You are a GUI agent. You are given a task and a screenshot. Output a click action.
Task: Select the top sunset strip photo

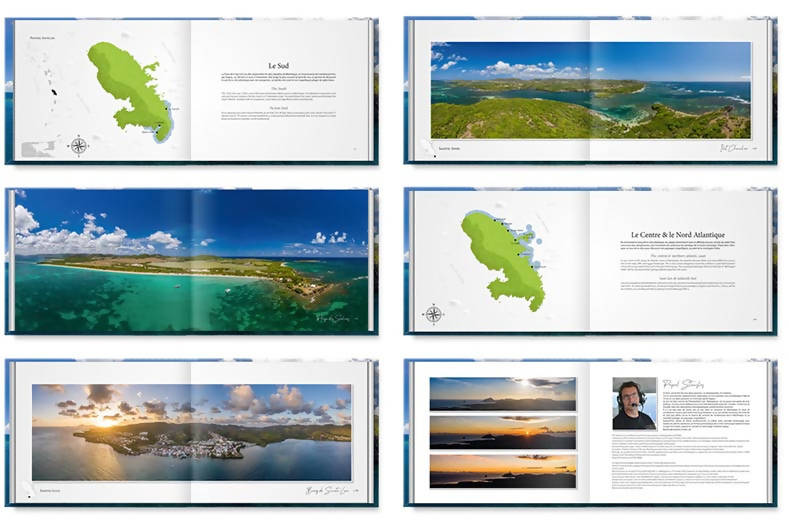[502, 393]
